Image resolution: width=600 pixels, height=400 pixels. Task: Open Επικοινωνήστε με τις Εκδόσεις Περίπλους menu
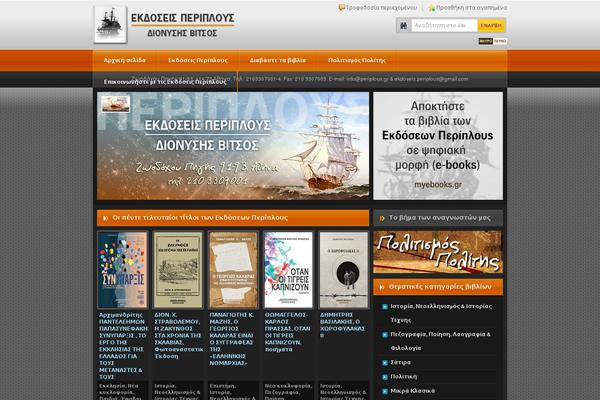tap(165, 82)
